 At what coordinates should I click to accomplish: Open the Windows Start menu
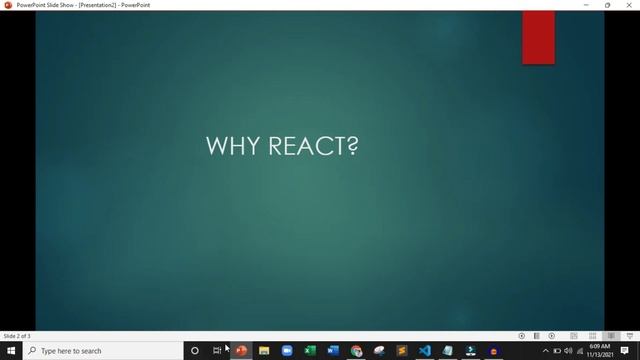(11, 351)
